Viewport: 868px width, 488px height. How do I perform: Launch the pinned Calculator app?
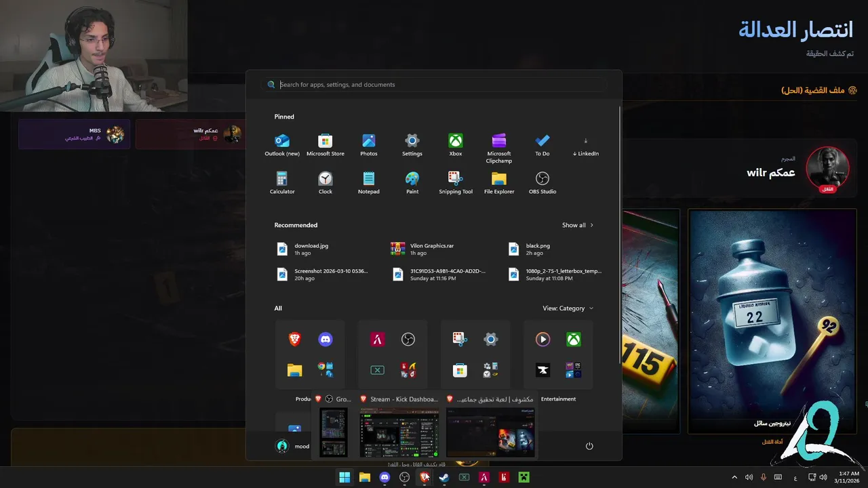tap(282, 183)
